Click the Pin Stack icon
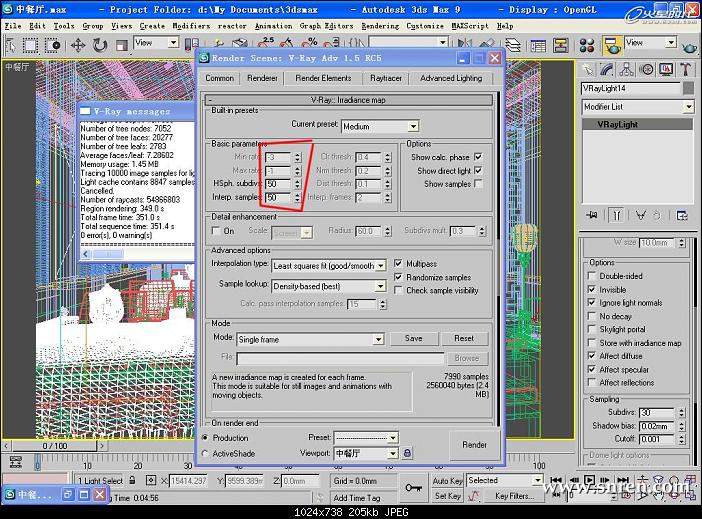 coord(593,214)
